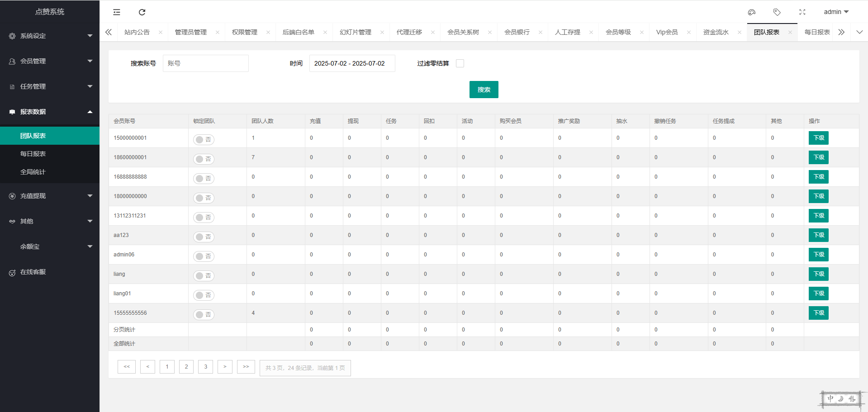Screen dimensions: 868x412
Task: Click the 会员管理 user icon in sidebar
Action: click(12, 61)
